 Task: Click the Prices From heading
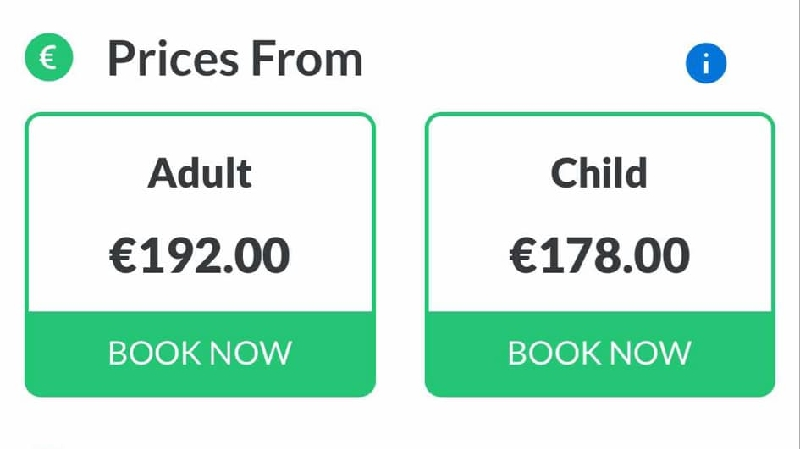click(235, 59)
